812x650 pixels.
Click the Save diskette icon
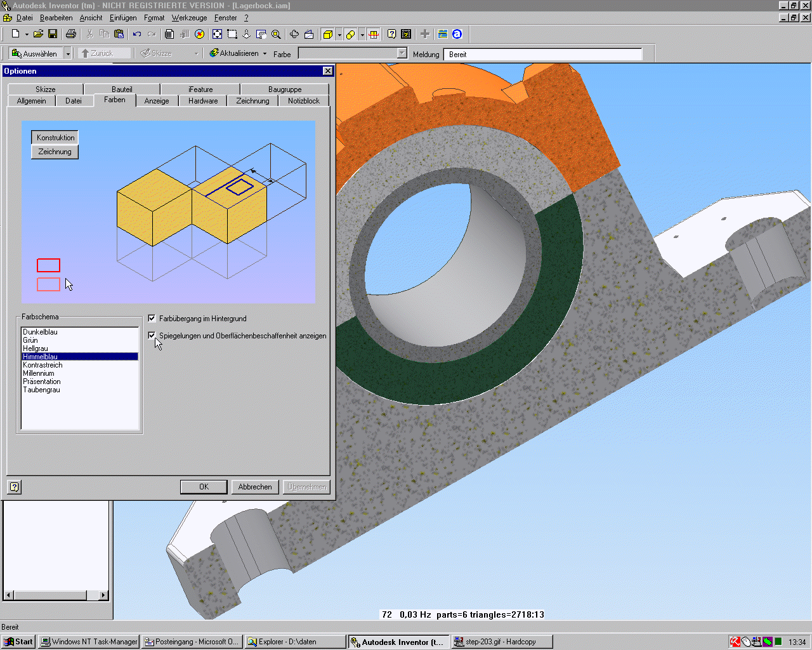pos(53,34)
